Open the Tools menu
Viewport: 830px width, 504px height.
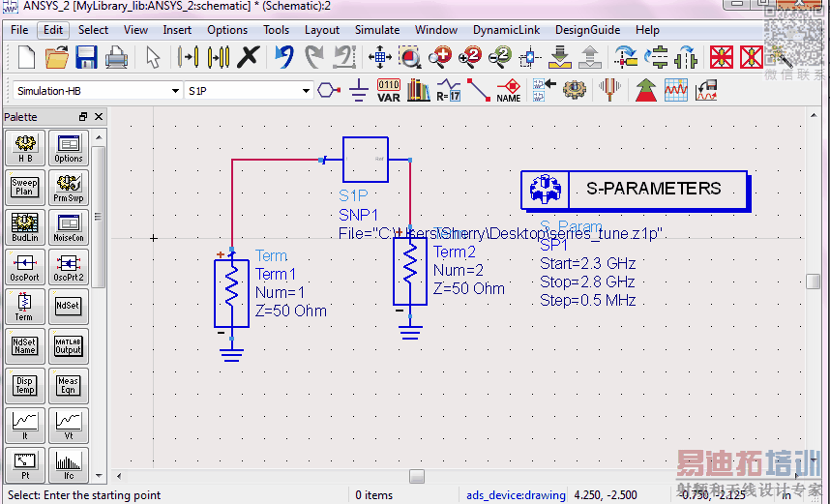[x=277, y=30]
